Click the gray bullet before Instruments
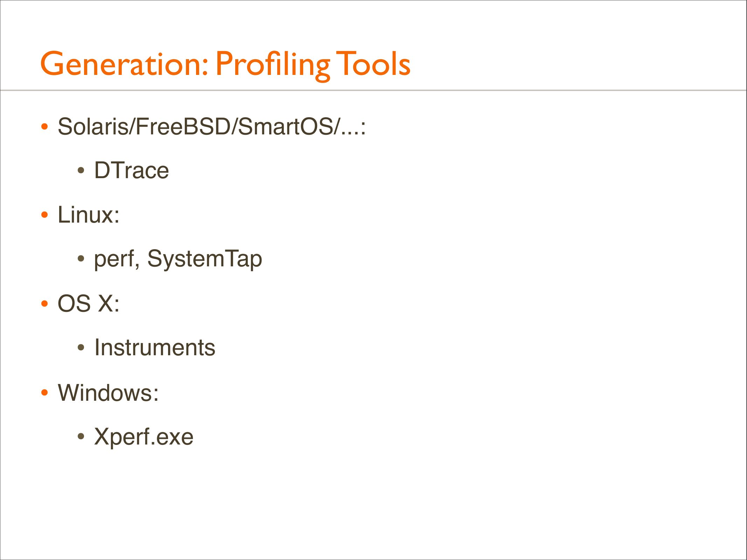This screenshot has height=560, width=747. (81, 348)
